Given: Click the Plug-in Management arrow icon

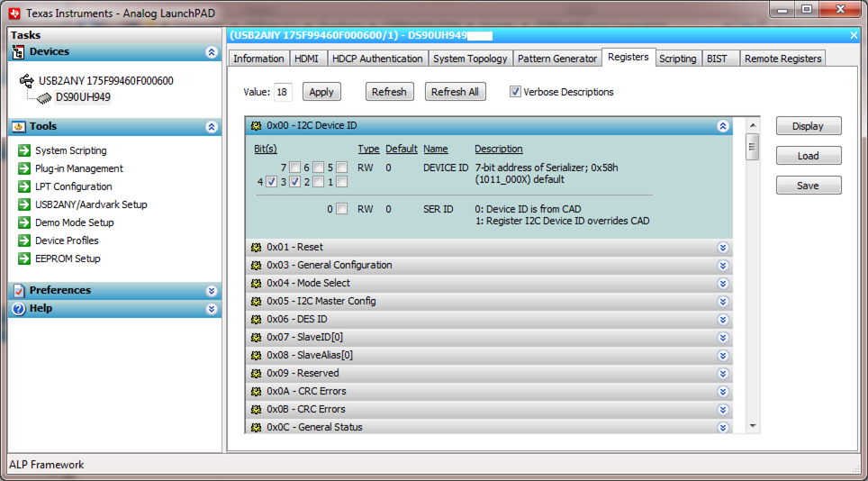Looking at the screenshot, I should [23, 168].
